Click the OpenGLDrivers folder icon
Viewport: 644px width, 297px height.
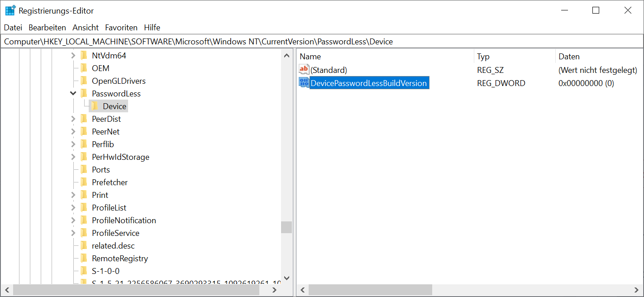pos(84,81)
